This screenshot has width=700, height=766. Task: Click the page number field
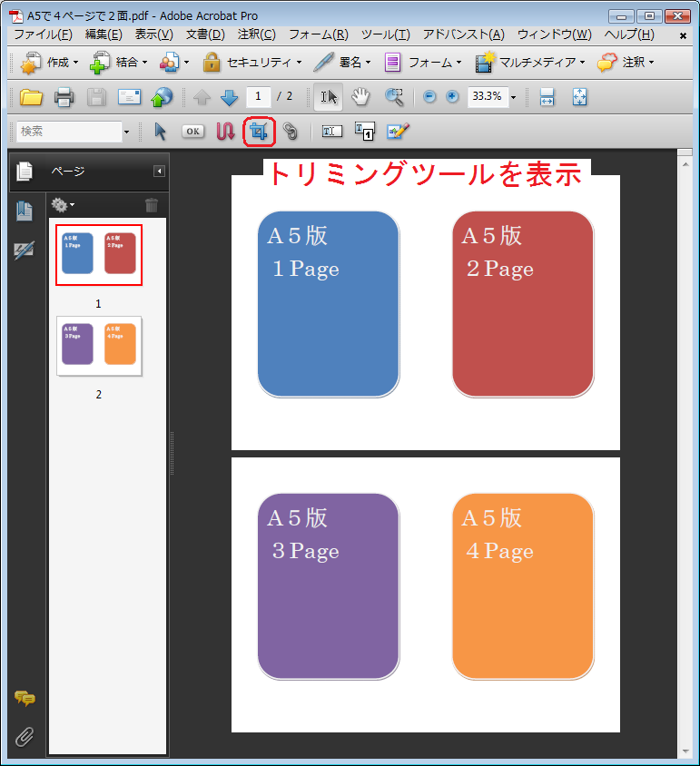click(258, 96)
